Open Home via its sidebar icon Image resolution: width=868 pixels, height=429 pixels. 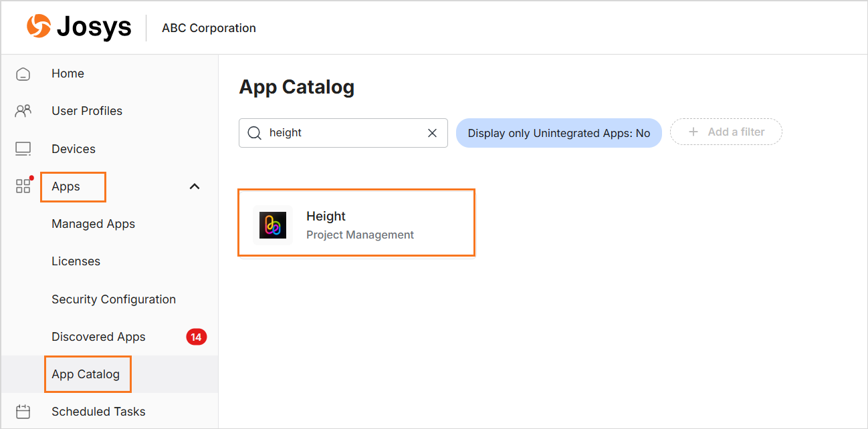pos(23,74)
